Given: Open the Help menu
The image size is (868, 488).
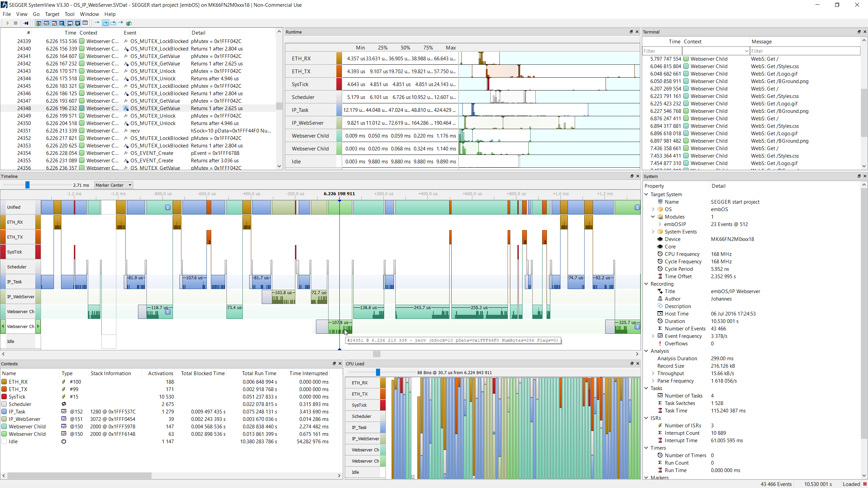Looking at the screenshot, I should 110,14.
